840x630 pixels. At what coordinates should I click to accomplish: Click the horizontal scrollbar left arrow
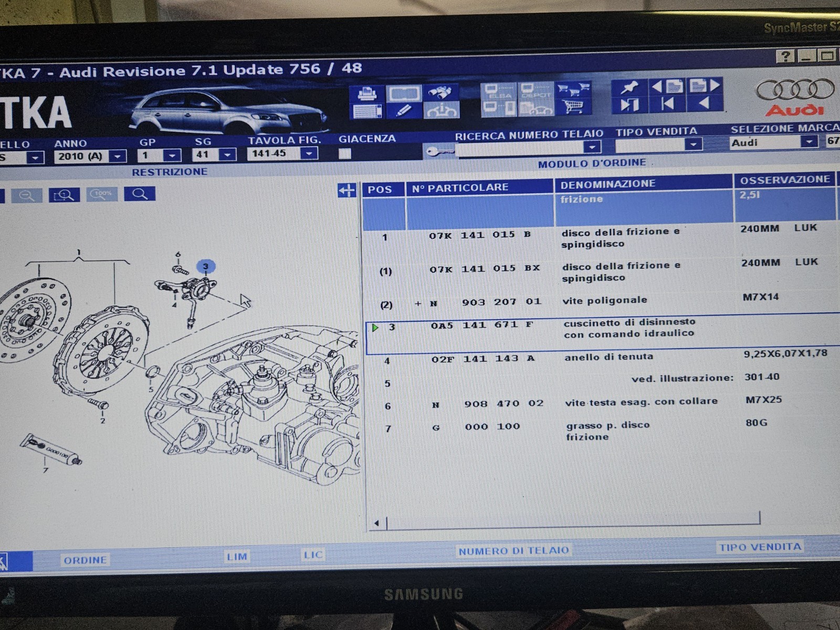tap(376, 523)
